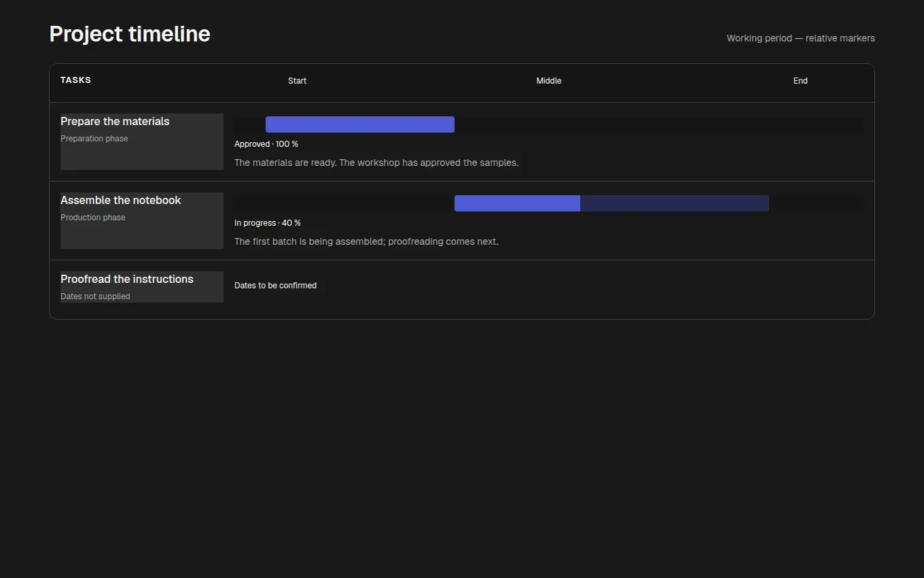This screenshot has height=578, width=924.
Task: Click the filled portion of Assemble bar
Action: coord(517,203)
